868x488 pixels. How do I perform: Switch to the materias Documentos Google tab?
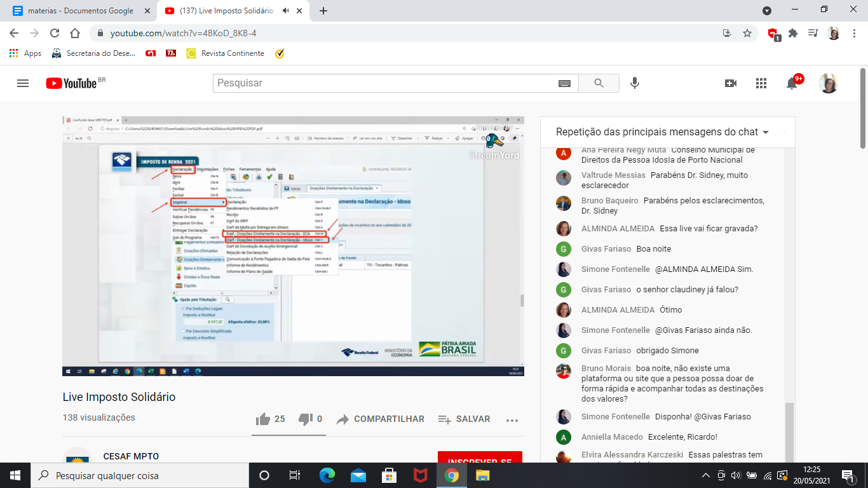[79, 11]
